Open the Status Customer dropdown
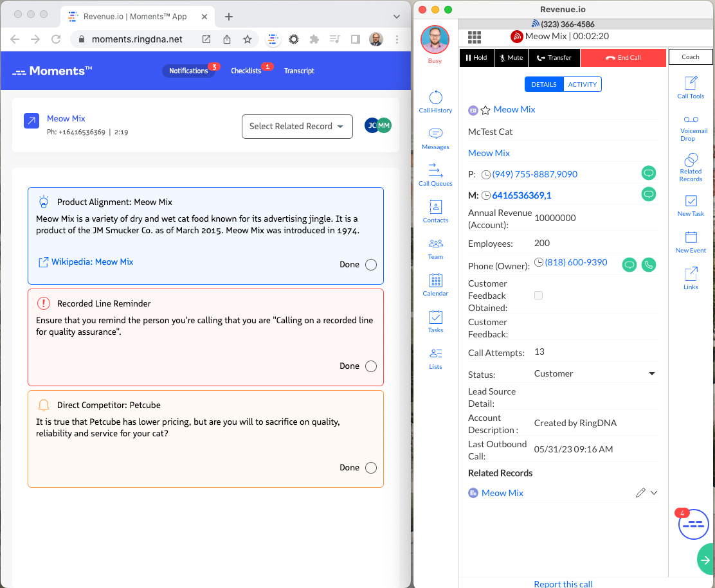This screenshot has height=588, width=715. pyautogui.click(x=595, y=374)
